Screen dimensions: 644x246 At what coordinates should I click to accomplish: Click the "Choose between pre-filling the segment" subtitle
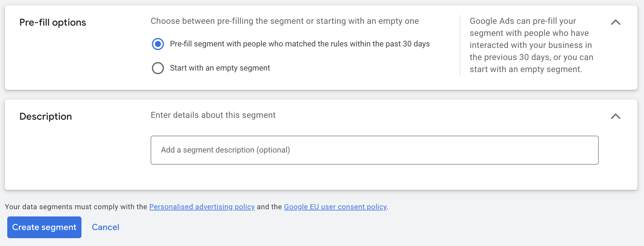pos(285,21)
